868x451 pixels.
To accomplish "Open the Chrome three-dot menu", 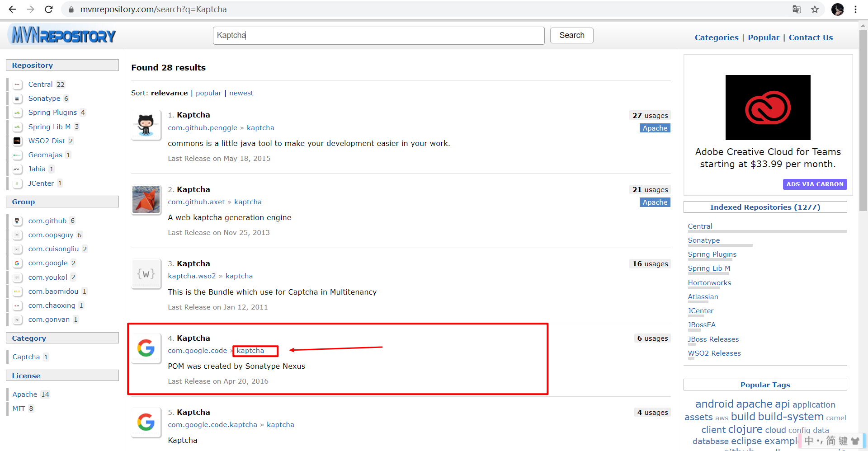I will (855, 9).
